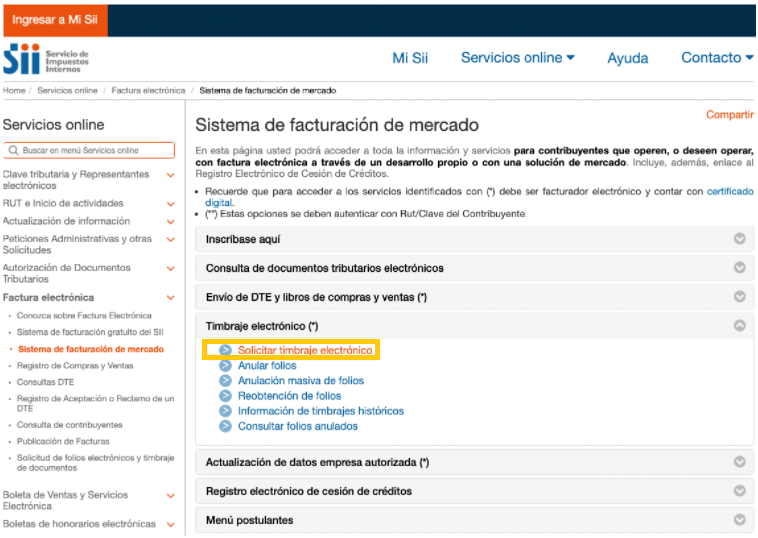Image resolution: width=758 pixels, height=538 pixels.
Task: Click the Compartir link
Action: coord(729,115)
